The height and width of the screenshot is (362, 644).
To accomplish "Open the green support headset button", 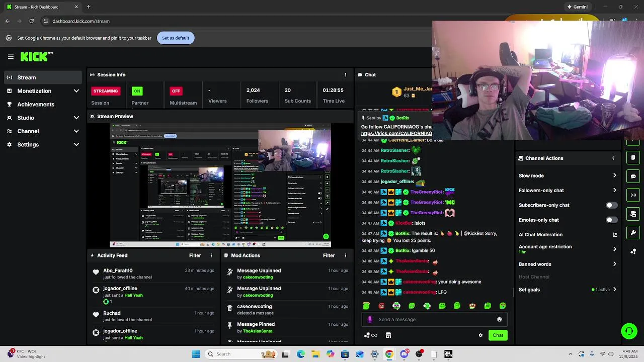I will pos(629,331).
